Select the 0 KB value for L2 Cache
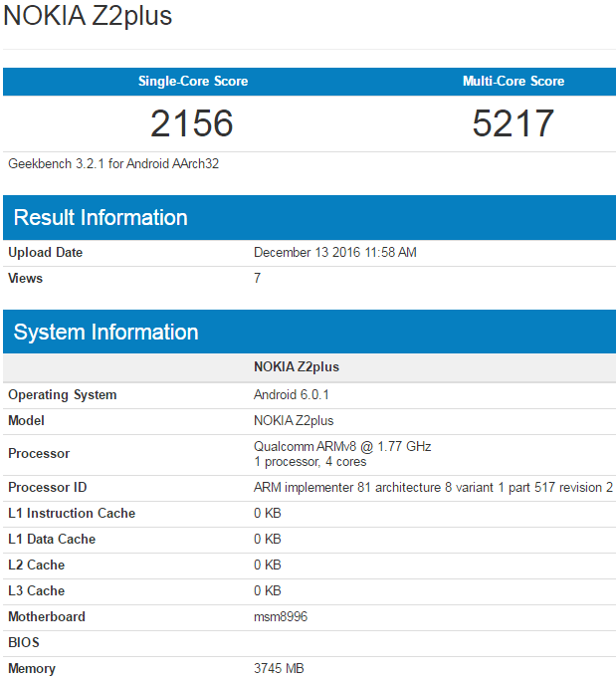The image size is (616, 680). click(268, 566)
